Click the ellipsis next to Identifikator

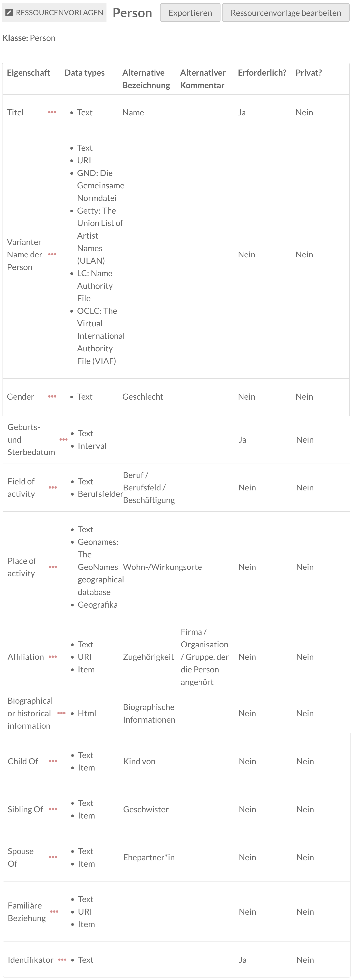pos(62,960)
